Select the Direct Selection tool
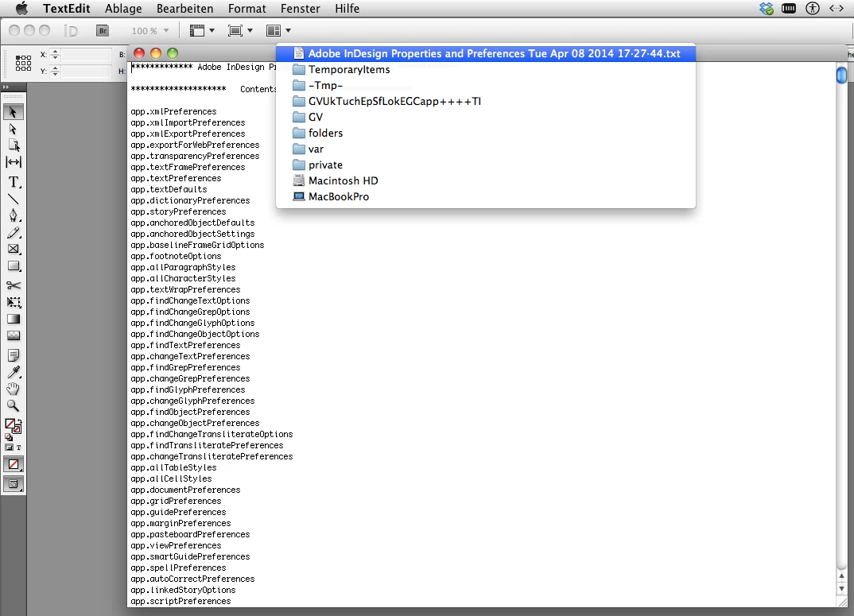 [x=13, y=129]
